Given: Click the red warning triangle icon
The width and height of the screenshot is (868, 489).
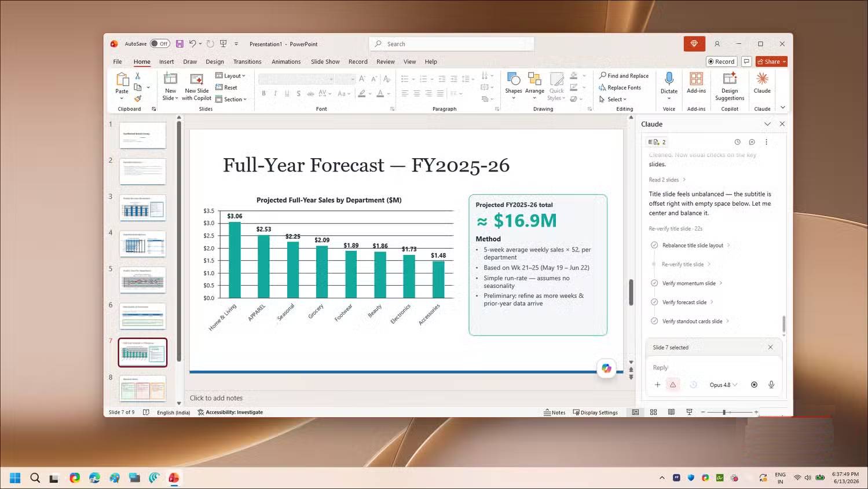Looking at the screenshot, I should pos(673,385).
